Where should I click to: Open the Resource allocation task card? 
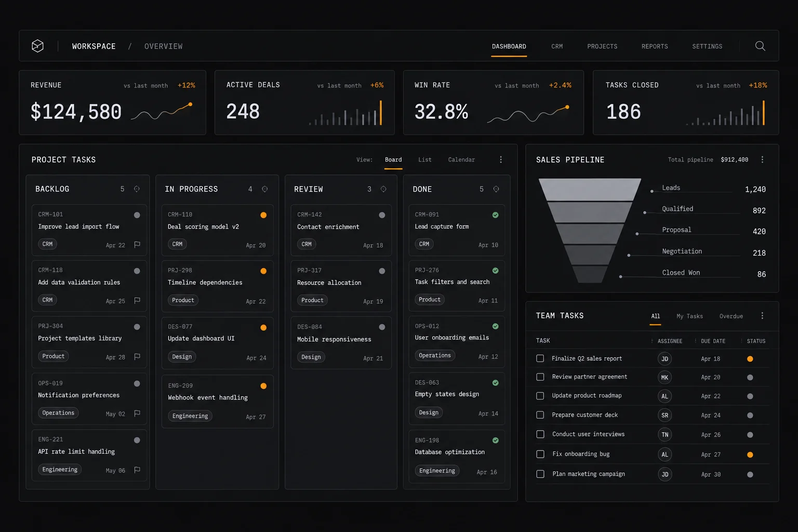[x=341, y=285]
